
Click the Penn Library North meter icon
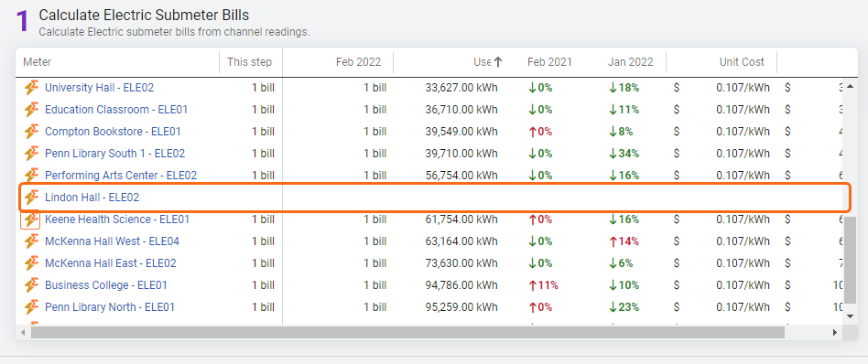click(x=31, y=307)
